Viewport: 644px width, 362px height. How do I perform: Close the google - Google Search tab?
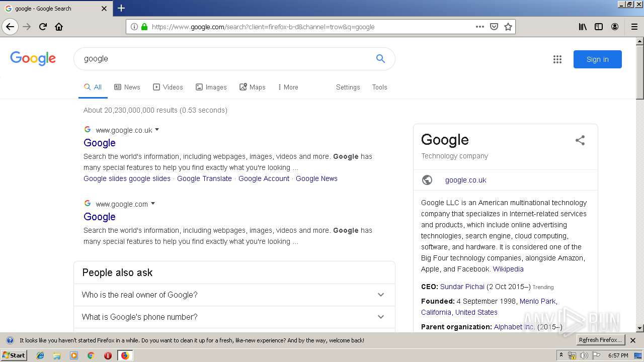coord(104,9)
